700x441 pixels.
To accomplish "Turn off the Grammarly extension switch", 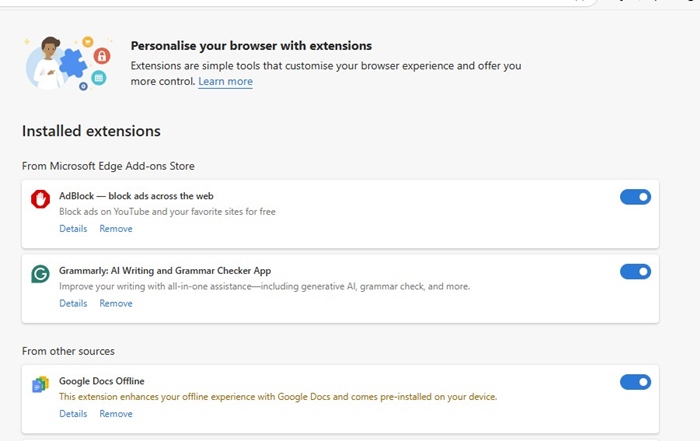I will pos(635,272).
